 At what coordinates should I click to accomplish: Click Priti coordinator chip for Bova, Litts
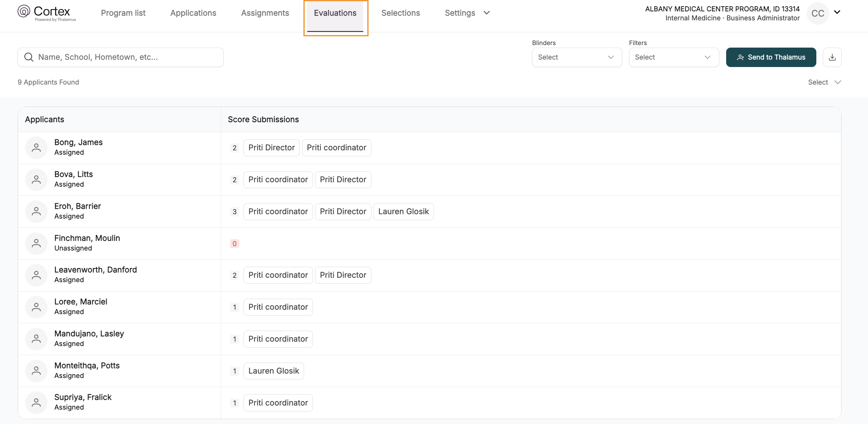(x=278, y=180)
